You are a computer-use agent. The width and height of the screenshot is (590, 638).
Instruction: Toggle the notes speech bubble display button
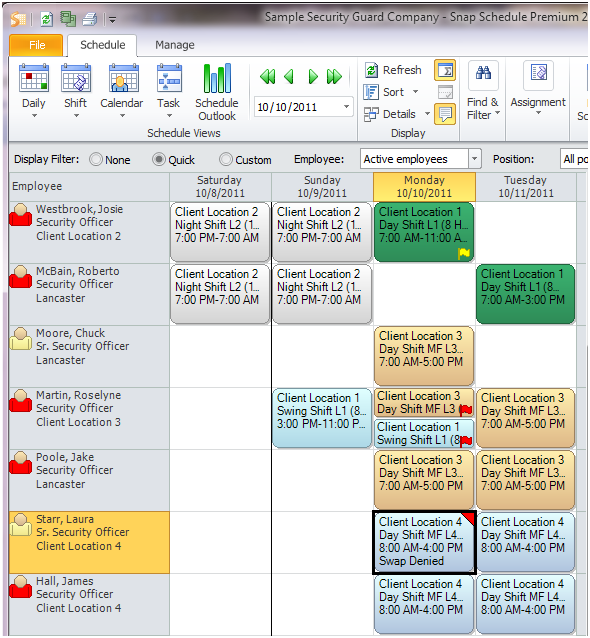(445, 114)
